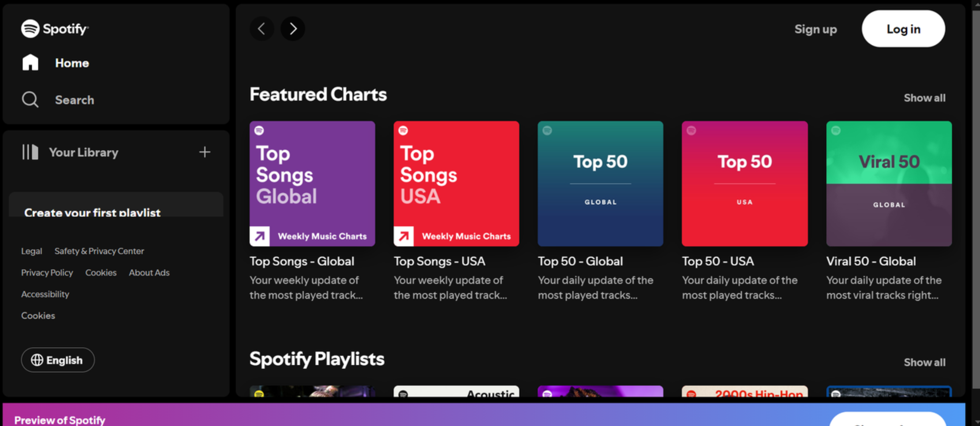Open the English language selector with globe icon
Screen dimensions: 980x426
57,360
